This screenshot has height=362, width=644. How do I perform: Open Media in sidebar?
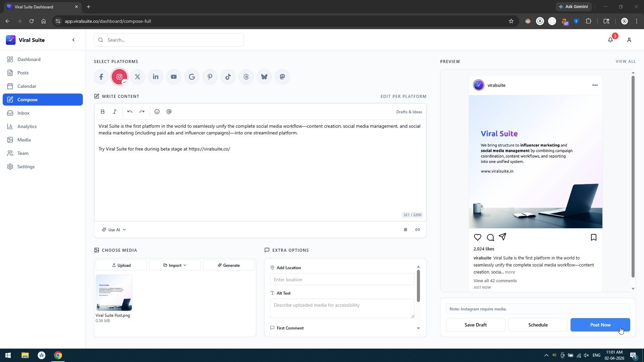[43, 140]
